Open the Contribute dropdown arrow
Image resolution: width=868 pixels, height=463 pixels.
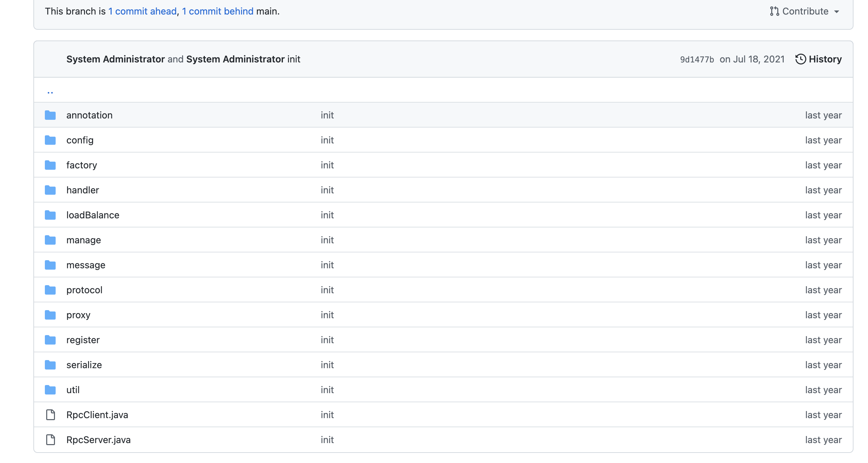click(837, 12)
